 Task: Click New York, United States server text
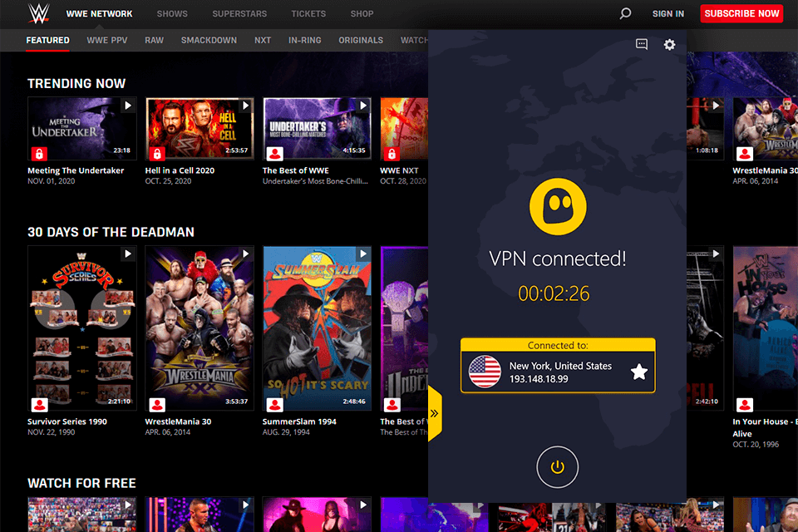[x=560, y=366]
